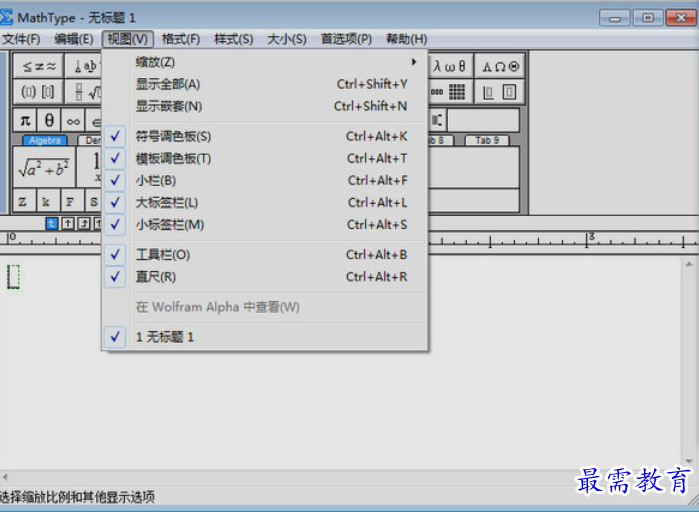Open the Style menu (样式)
The image size is (699, 512).
click(x=234, y=39)
